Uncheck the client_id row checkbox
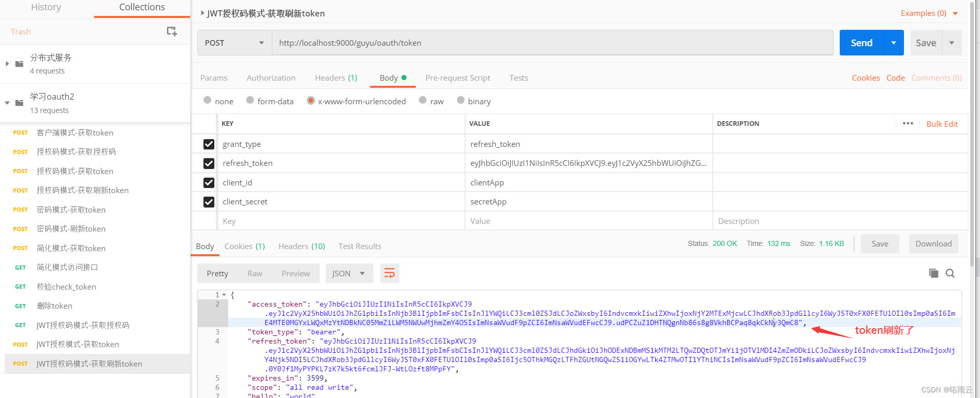Viewport: 980px width, 398px height. point(209,183)
